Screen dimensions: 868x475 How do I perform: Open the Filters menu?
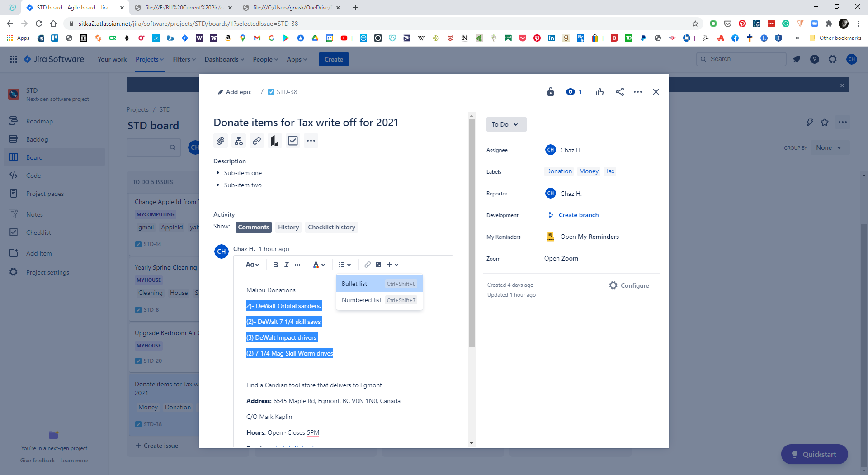coord(184,59)
